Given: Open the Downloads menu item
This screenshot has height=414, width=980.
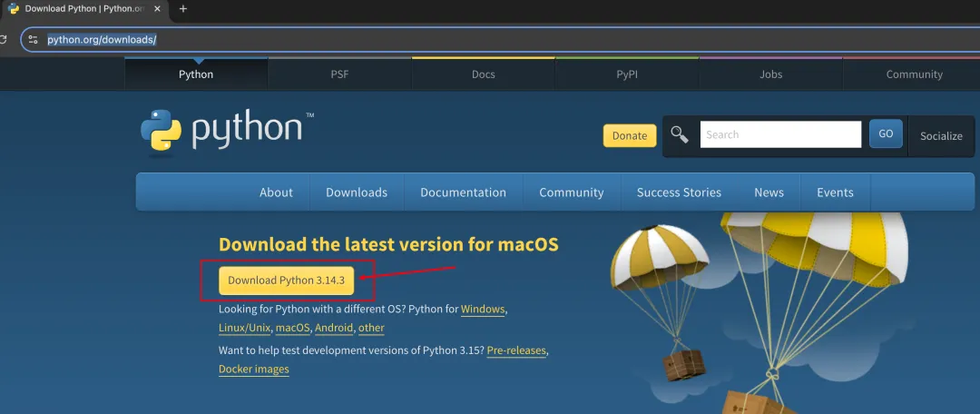Looking at the screenshot, I should 357,192.
